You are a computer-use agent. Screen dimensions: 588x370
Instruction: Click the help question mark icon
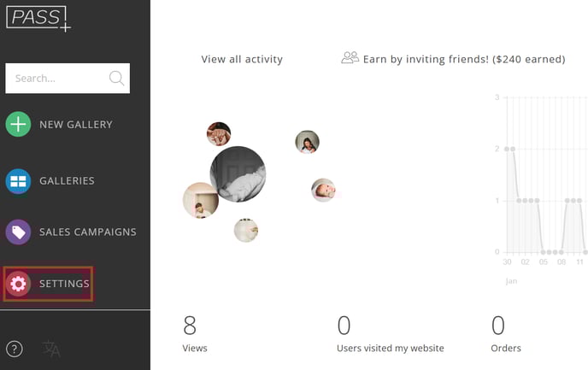pyautogui.click(x=15, y=349)
